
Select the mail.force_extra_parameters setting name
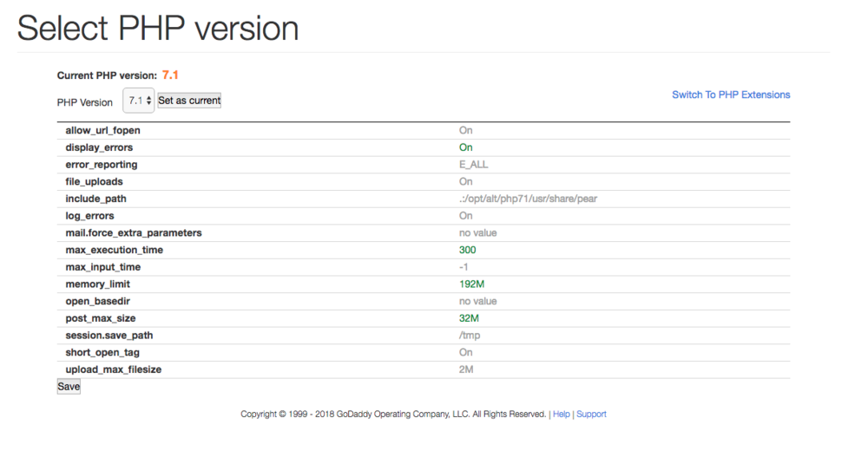pyautogui.click(x=134, y=232)
